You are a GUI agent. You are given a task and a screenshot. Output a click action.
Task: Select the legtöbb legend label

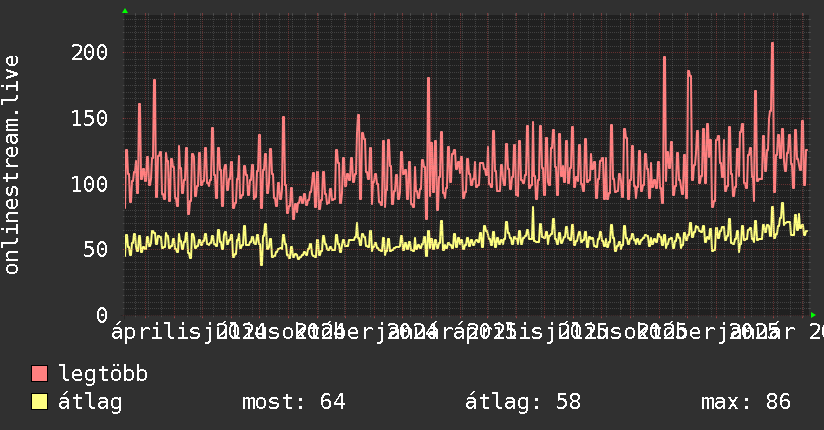tap(103, 373)
